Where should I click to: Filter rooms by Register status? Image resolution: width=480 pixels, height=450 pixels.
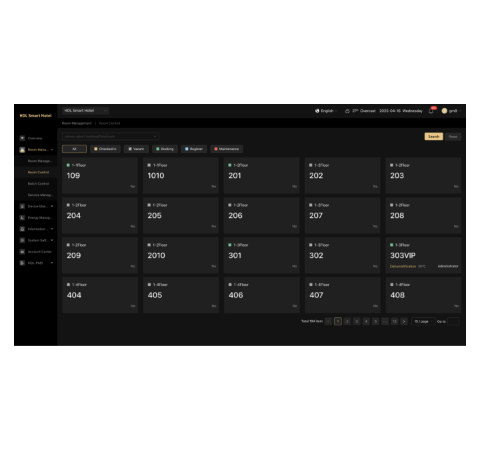click(x=194, y=149)
